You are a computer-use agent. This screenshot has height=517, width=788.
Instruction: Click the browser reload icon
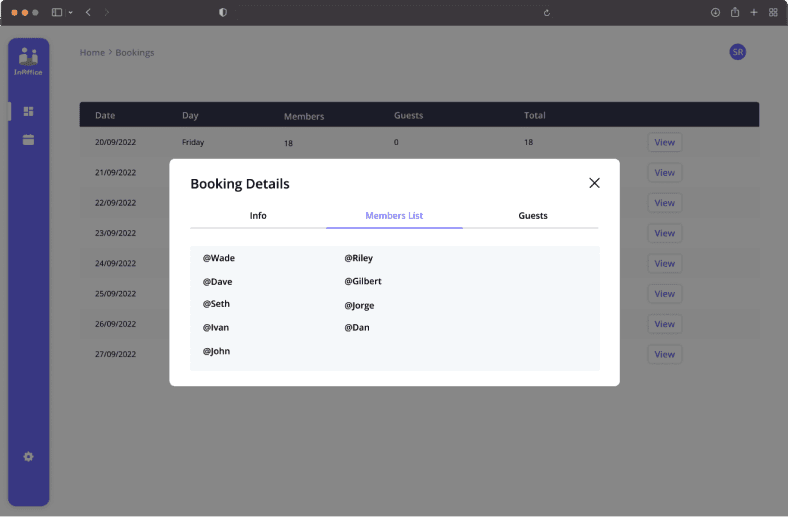click(547, 12)
